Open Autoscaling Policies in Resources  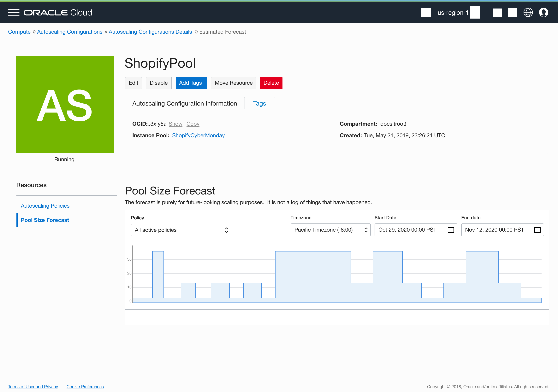pyautogui.click(x=45, y=206)
